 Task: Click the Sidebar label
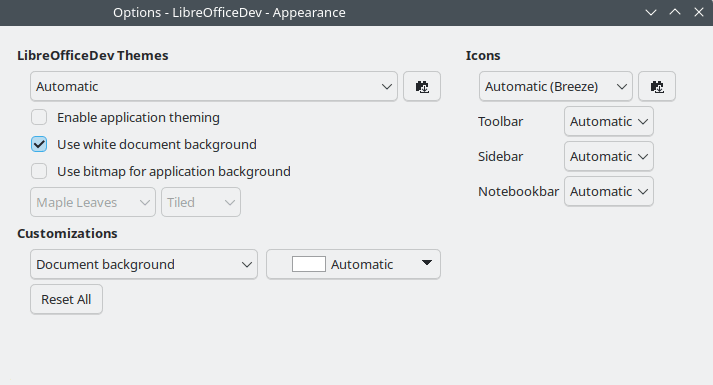point(500,156)
